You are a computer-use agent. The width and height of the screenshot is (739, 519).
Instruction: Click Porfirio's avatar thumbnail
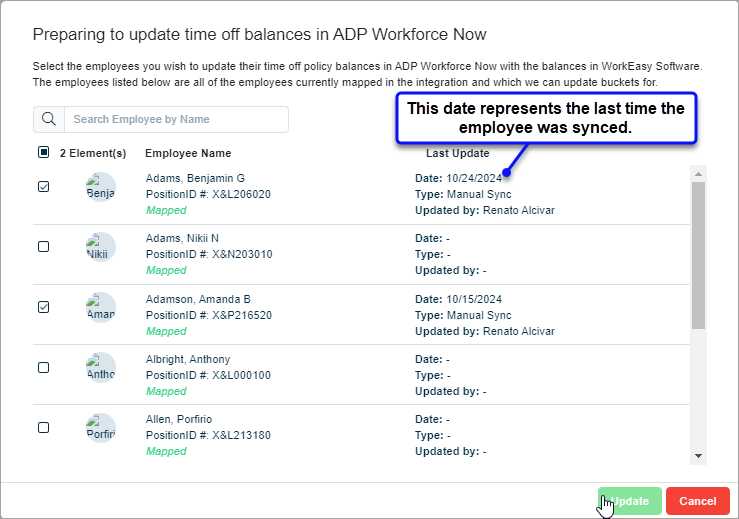101,428
